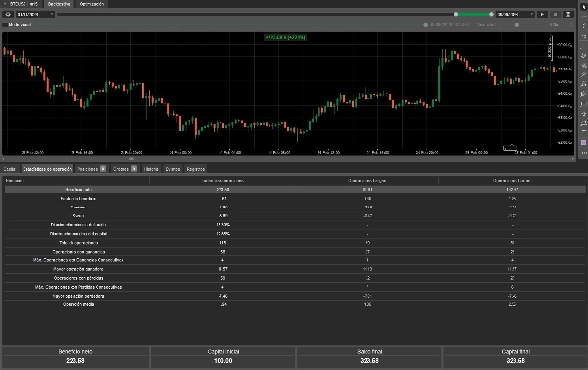This screenshot has height=370, width=588.
Task: Start the backtest with the play button
Action: [x=542, y=14]
